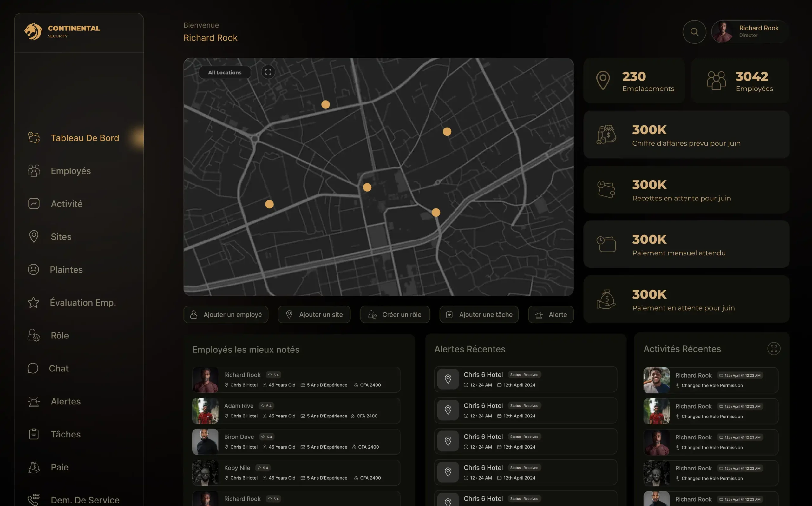Click the search magnifier icon
Screen dimensions: 812x506
tap(694, 32)
